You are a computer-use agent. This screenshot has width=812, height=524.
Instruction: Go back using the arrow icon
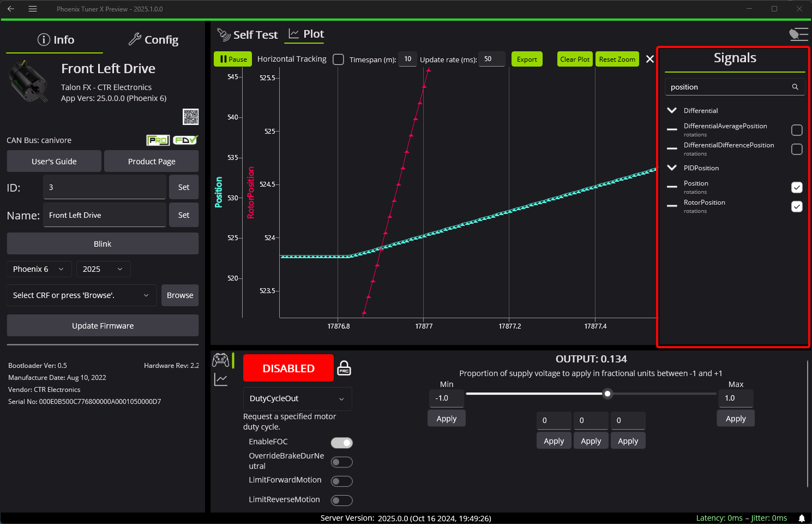click(x=11, y=9)
